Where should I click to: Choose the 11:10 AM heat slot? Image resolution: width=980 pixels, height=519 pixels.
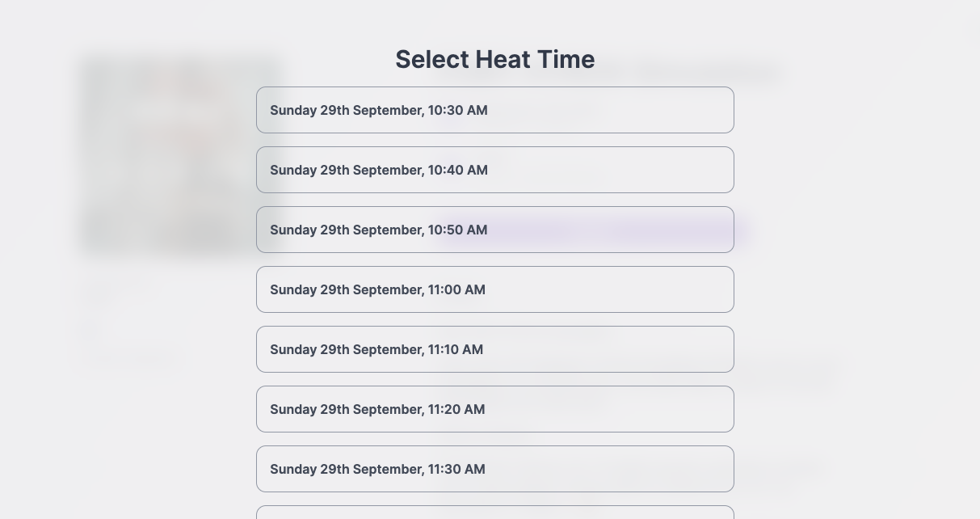point(494,349)
